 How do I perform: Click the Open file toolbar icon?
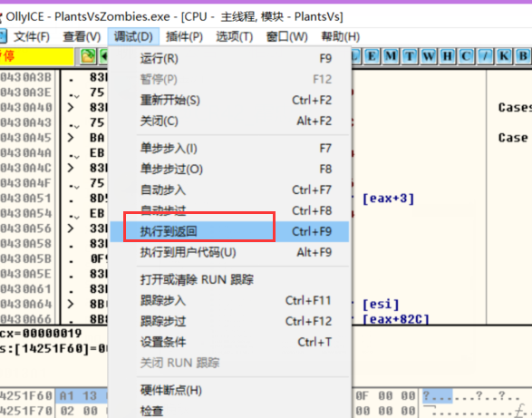(88, 56)
